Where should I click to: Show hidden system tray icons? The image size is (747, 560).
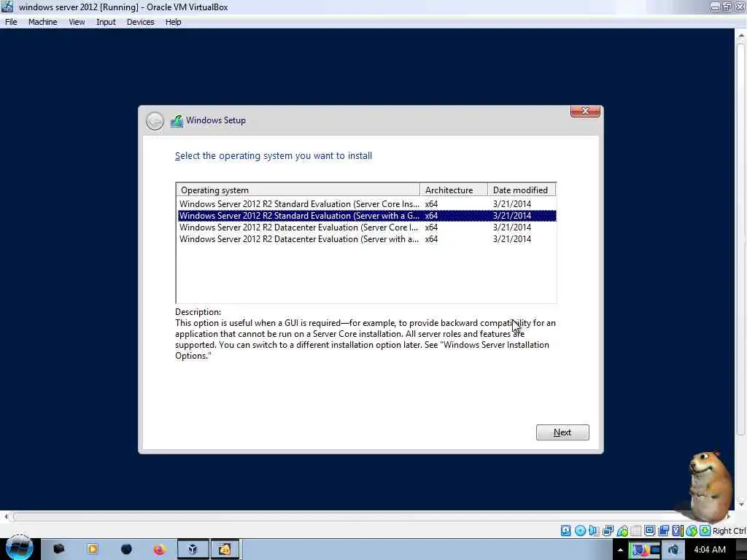620,550
